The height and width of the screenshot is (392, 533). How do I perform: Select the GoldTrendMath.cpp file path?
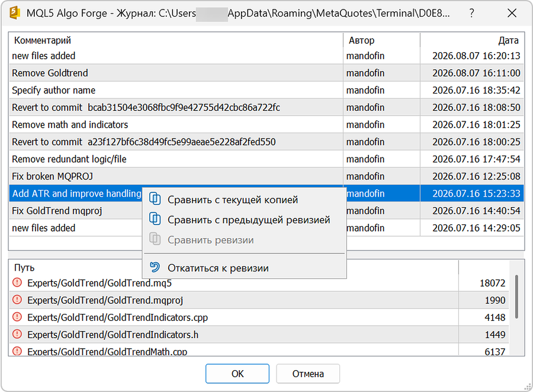click(107, 351)
